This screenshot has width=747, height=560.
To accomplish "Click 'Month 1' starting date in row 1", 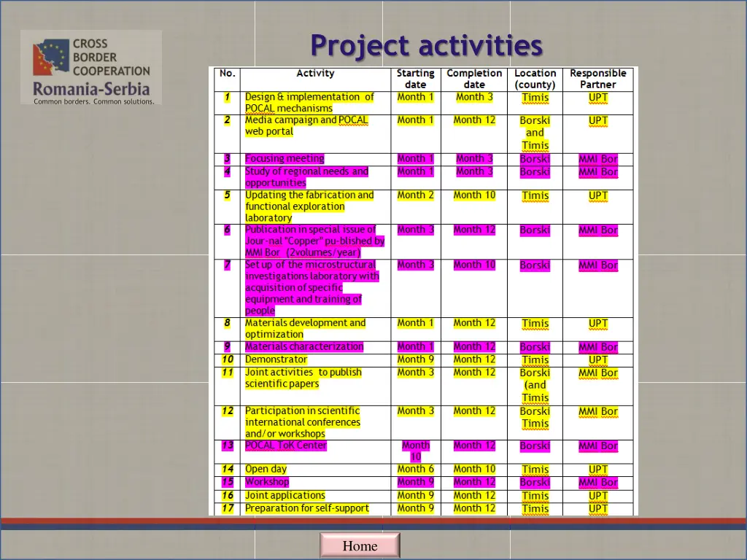I will pyautogui.click(x=415, y=97).
